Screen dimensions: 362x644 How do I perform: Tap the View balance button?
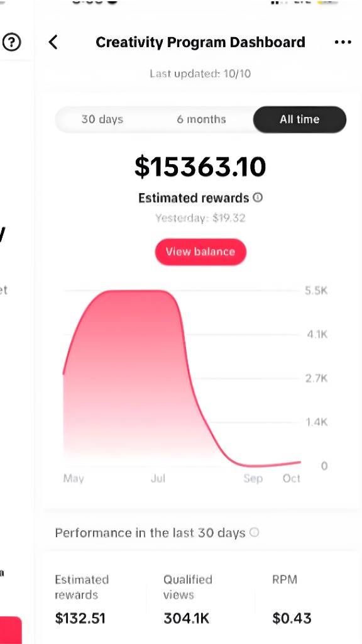[200, 252]
